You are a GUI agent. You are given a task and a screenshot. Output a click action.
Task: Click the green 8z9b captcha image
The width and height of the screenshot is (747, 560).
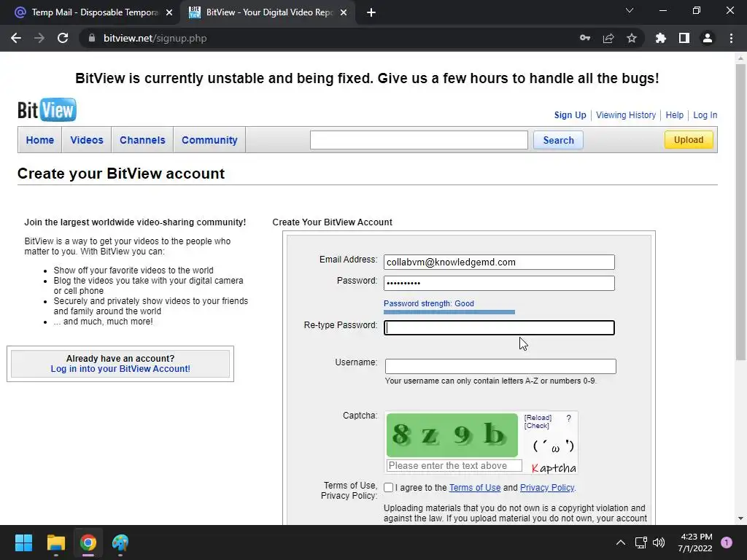(452, 435)
